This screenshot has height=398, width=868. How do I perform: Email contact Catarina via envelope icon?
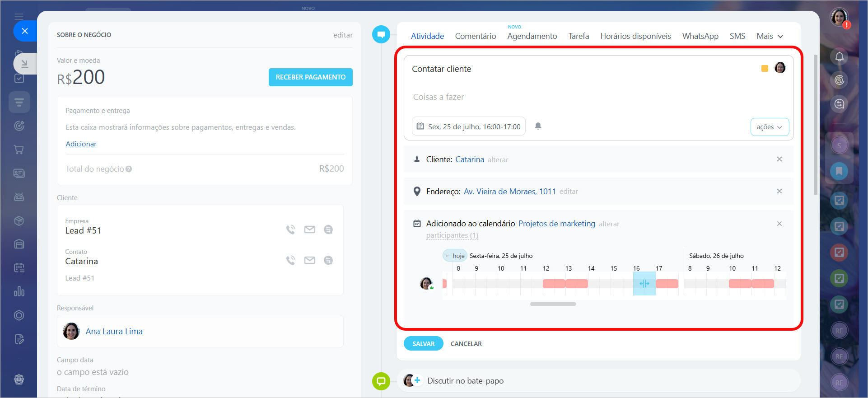point(310,260)
